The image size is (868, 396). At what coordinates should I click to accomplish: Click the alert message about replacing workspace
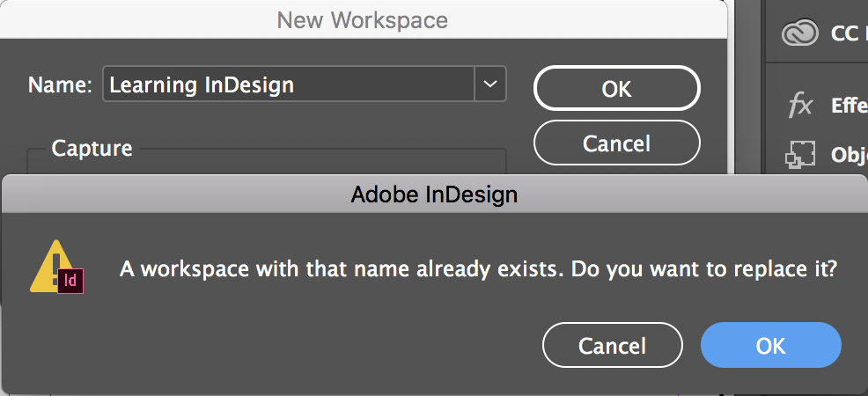(x=477, y=269)
